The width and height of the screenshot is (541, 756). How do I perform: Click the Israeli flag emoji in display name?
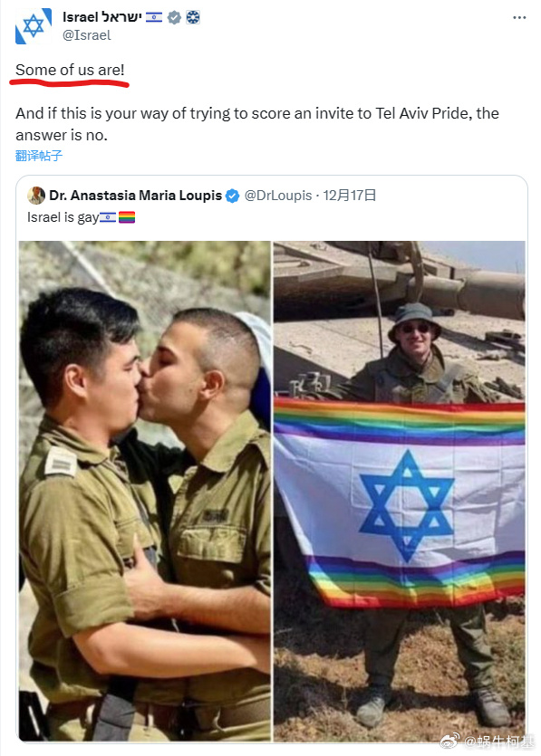coord(154,17)
